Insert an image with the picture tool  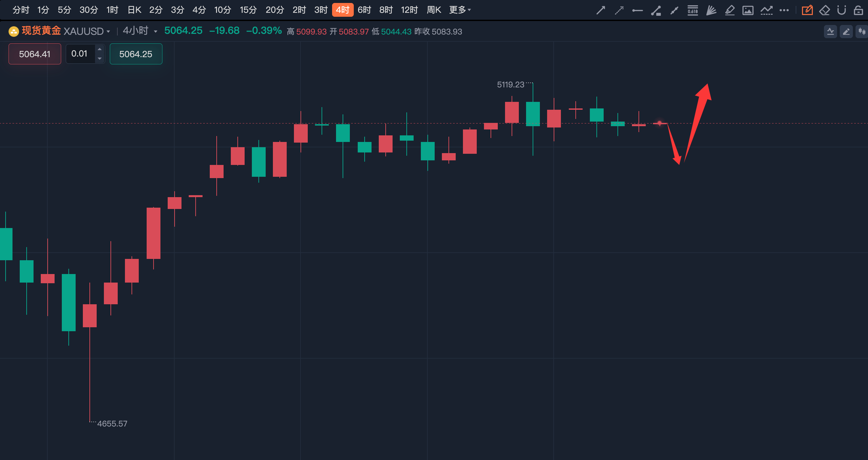[x=748, y=11]
